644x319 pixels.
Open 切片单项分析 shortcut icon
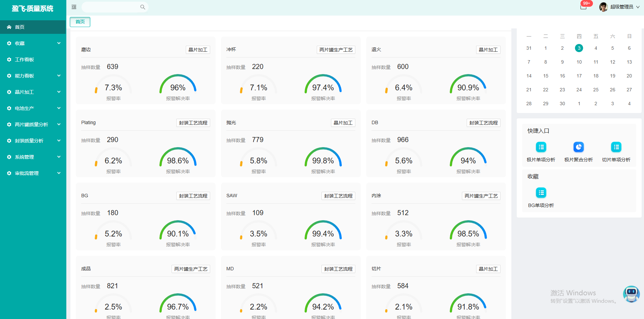(616, 147)
